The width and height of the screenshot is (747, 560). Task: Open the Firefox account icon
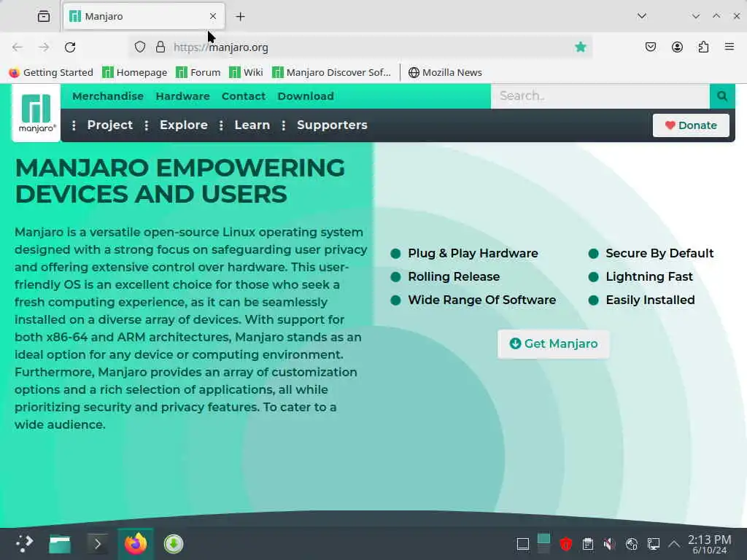[677, 47]
